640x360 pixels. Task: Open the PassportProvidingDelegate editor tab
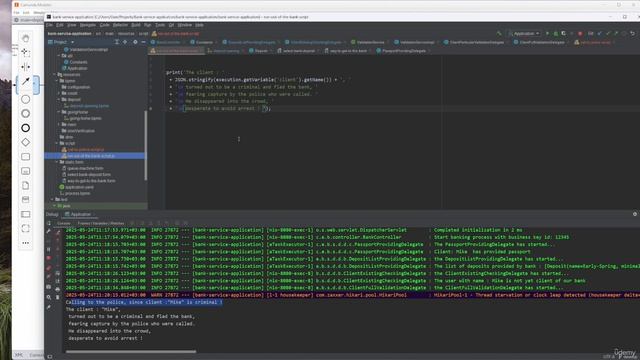point(402,51)
